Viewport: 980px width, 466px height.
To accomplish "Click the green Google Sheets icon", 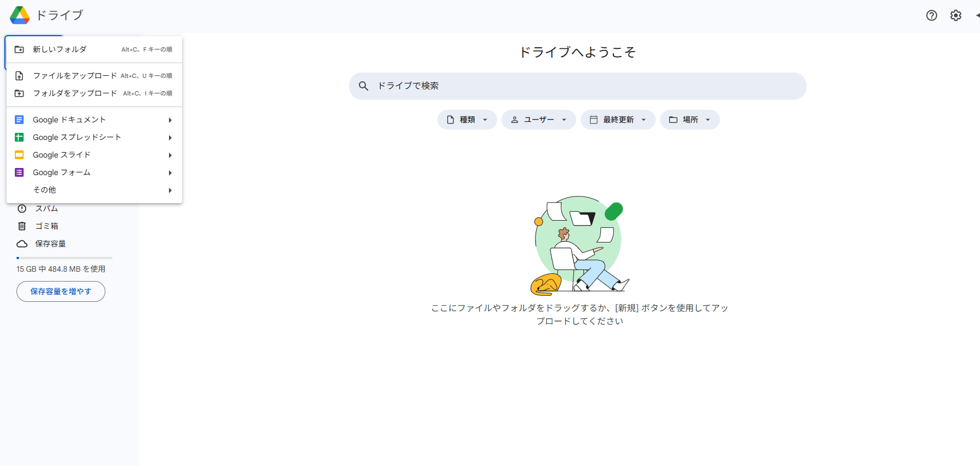I will tap(19, 137).
